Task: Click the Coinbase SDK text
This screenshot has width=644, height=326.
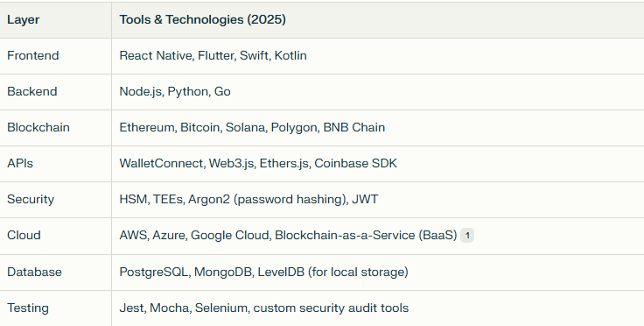Action: click(x=355, y=163)
